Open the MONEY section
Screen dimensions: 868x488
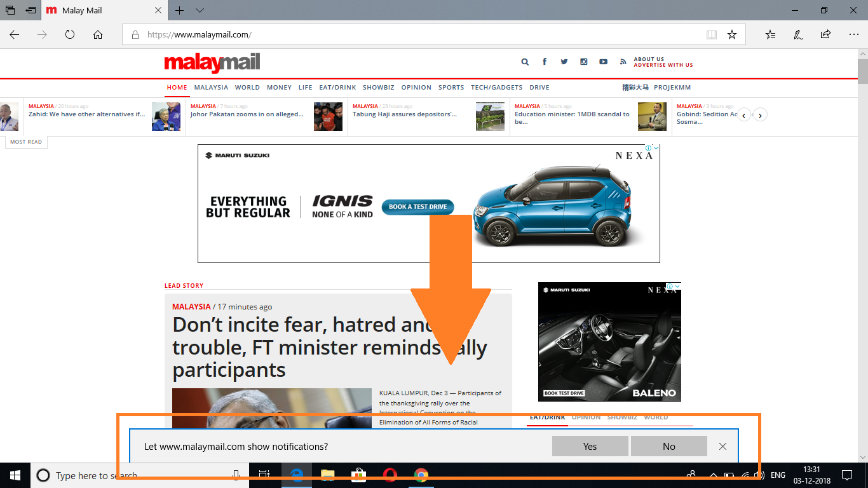coord(279,88)
